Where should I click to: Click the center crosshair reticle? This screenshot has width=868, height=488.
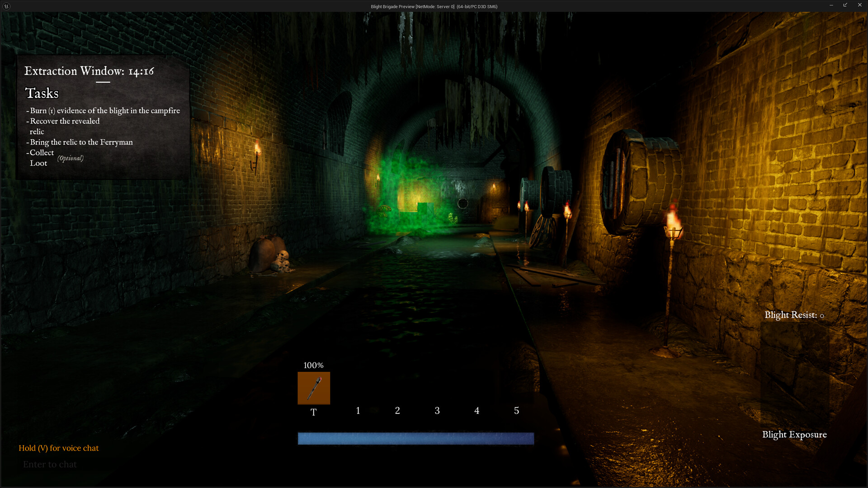462,203
